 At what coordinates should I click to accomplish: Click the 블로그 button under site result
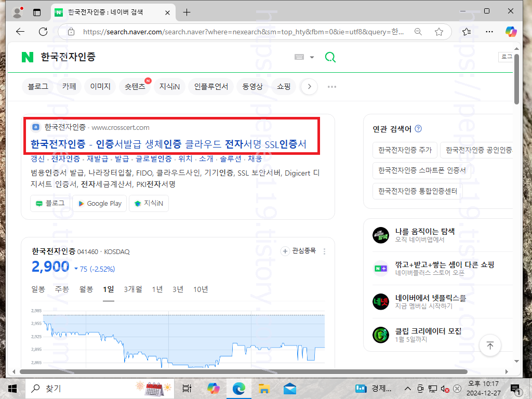50,203
